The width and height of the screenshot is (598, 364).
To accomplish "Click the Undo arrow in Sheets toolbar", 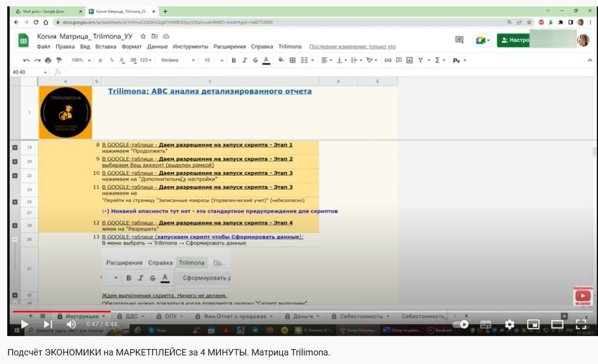I will point(26,60).
